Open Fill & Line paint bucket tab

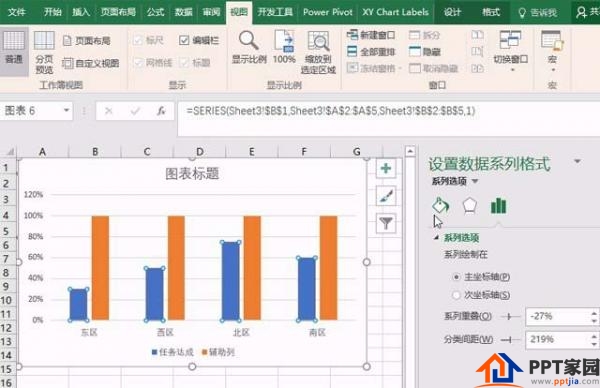pyautogui.click(x=440, y=205)
